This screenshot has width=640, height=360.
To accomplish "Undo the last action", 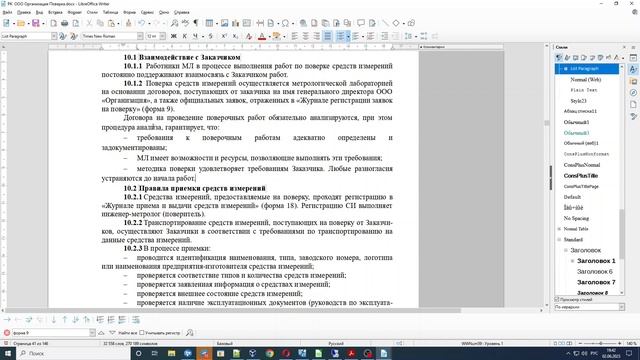I will tap(141, 23).
